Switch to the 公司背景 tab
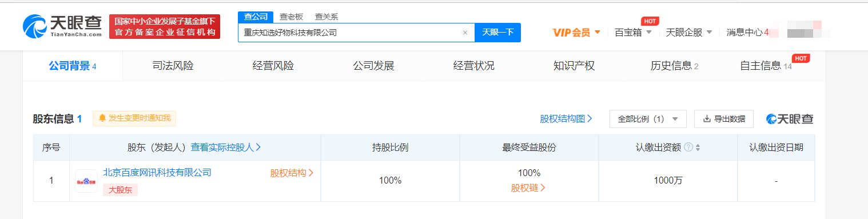This screenshot has height=219, width=868. pos(73,66)
